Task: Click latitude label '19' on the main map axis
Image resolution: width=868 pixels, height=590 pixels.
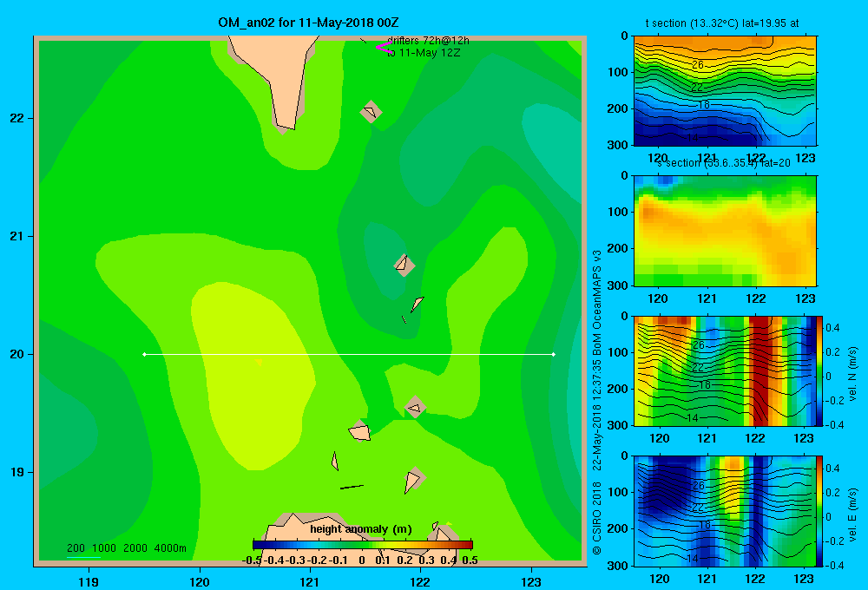Action: [17, 472]
